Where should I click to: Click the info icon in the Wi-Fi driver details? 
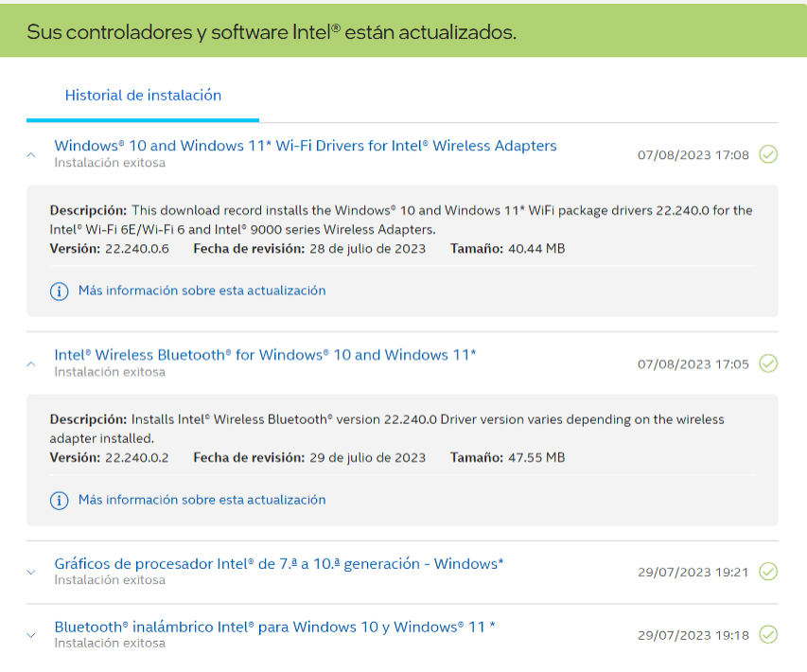click(x=60, y=291)
